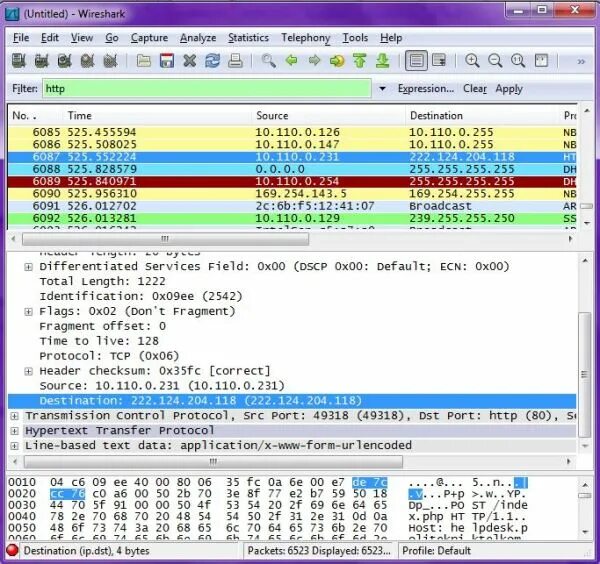The height and width of the screenshot is (564, 600).
Task: Go to specific packet number icon
Action: tap(337, 61)
